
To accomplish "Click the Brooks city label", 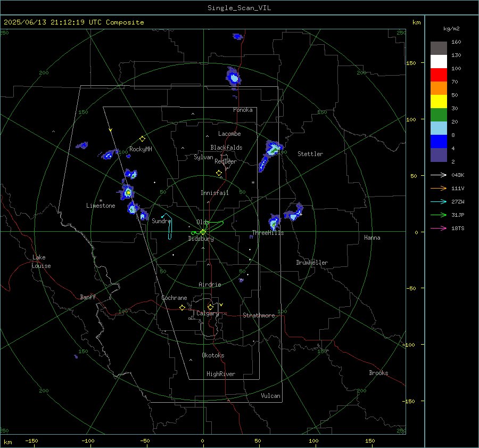I will 378,373.
